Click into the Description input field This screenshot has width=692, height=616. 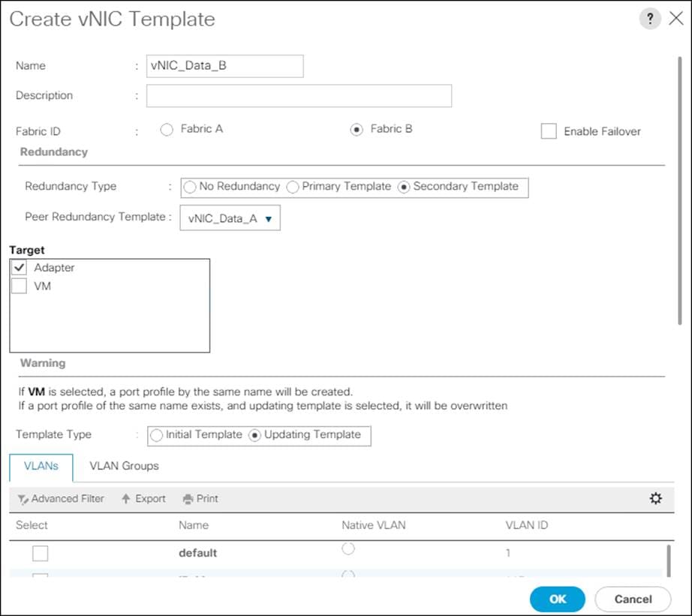[x=299, y=96]
